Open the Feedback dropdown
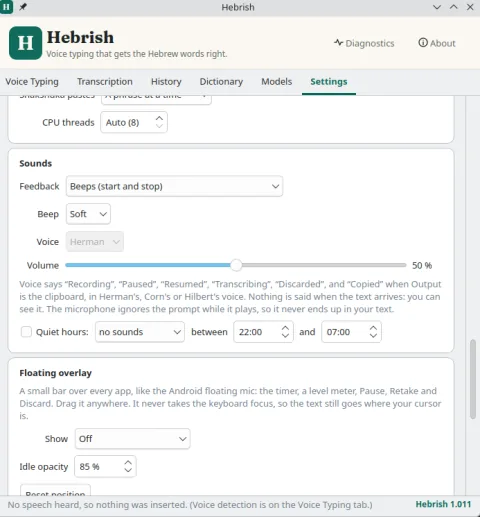Screen dimensions: 480x517 coord(174,186)
